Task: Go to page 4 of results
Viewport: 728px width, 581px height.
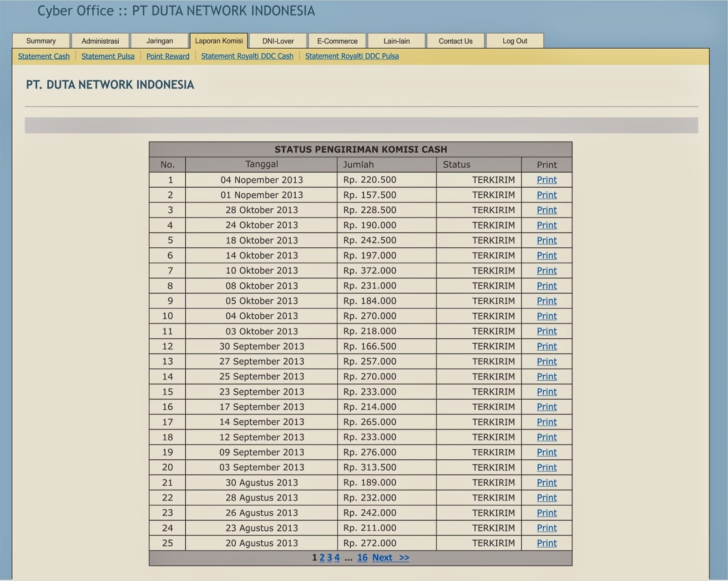Action: click(337, 557)
